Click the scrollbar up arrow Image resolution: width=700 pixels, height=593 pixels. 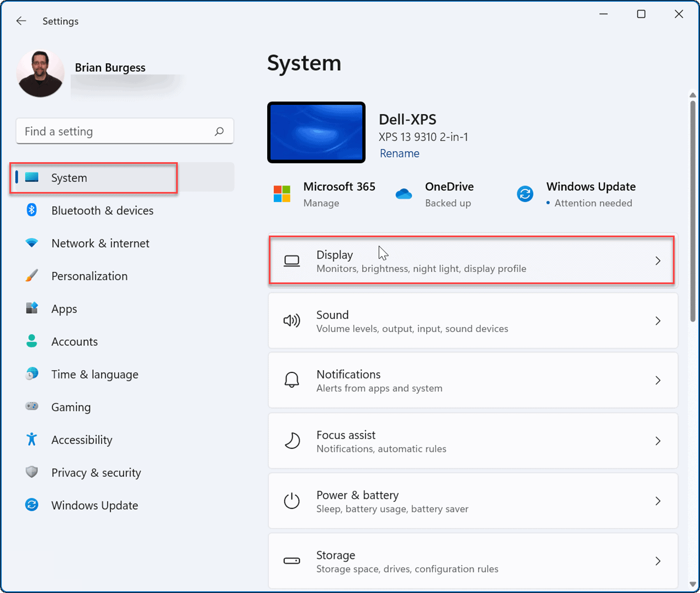[693, 95]
